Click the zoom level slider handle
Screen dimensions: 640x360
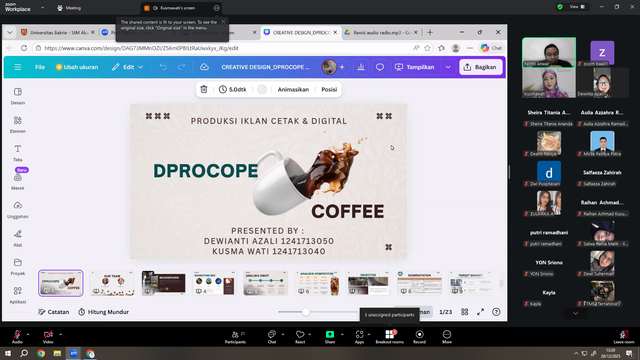tap(306, 312)
